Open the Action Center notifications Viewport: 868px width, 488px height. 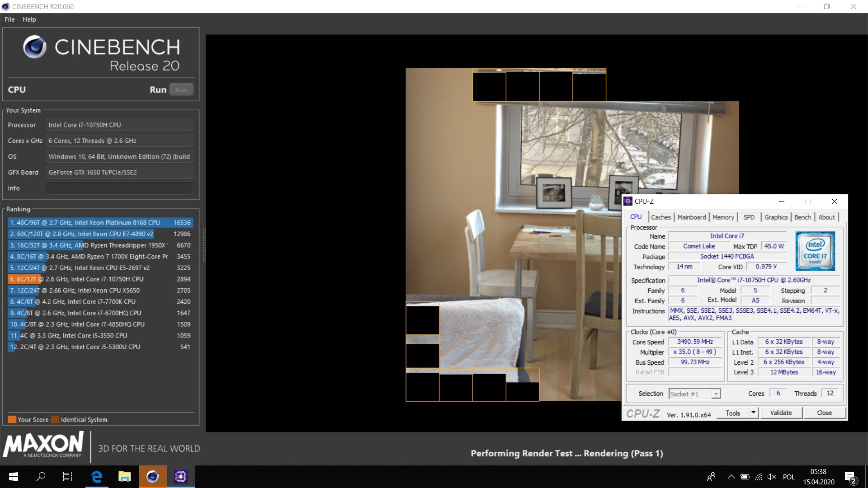click(850, 477)
